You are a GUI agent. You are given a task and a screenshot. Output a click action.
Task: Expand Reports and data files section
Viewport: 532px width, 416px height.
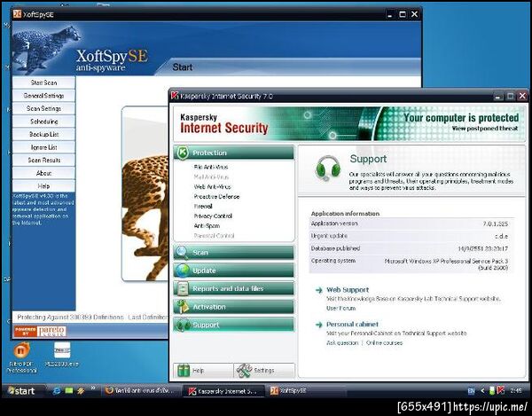tap(233, 289)
